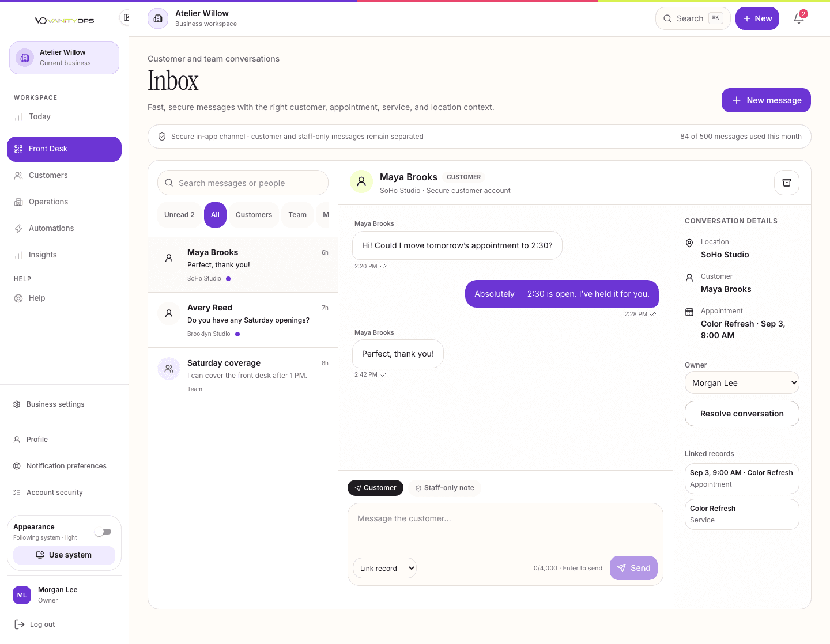Focus the Search messages or people field
This screenshot has height=644, width=830.
tap(243, 183)
